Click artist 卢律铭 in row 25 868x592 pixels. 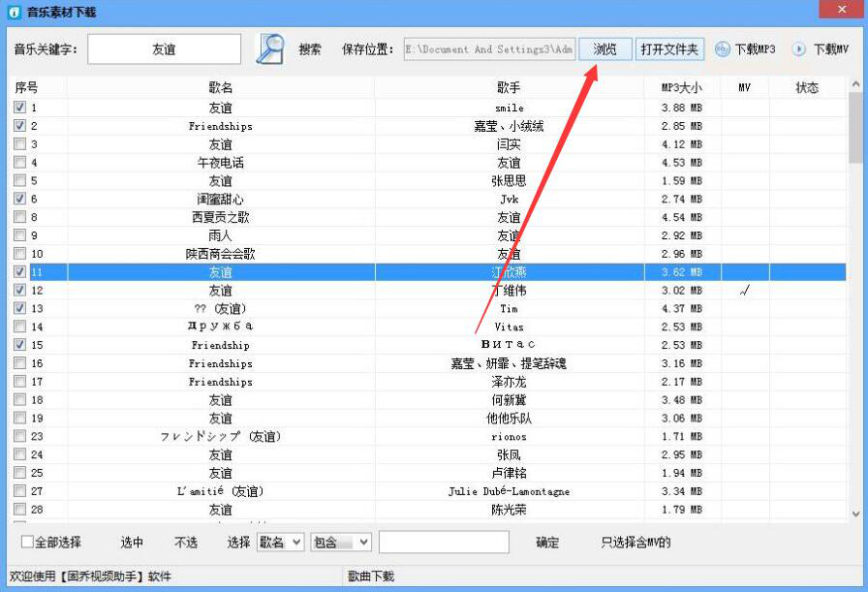(509, 473)
